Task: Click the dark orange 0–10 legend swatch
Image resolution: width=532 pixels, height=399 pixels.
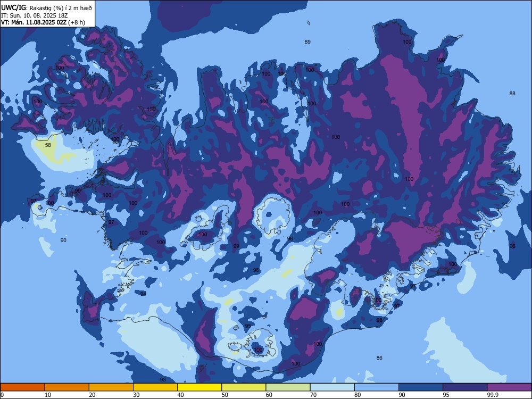Action: pyautogui.click(x=22, y=387)
